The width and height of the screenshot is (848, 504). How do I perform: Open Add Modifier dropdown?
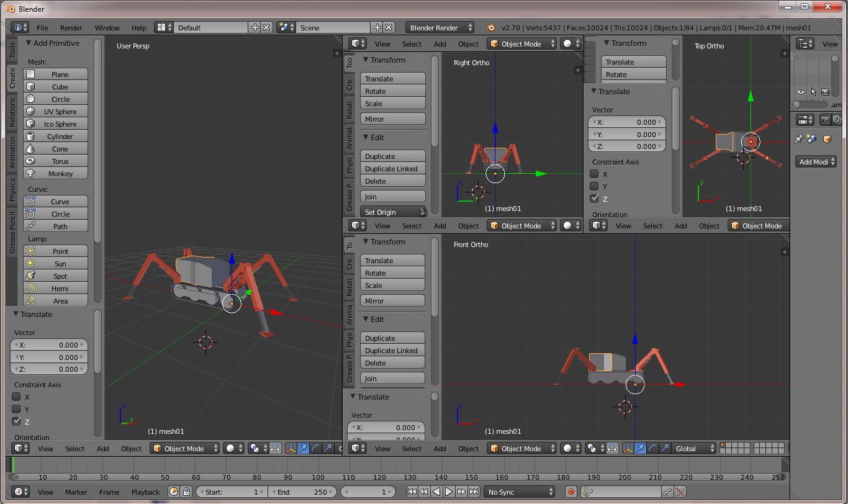[x=816, y=161]
